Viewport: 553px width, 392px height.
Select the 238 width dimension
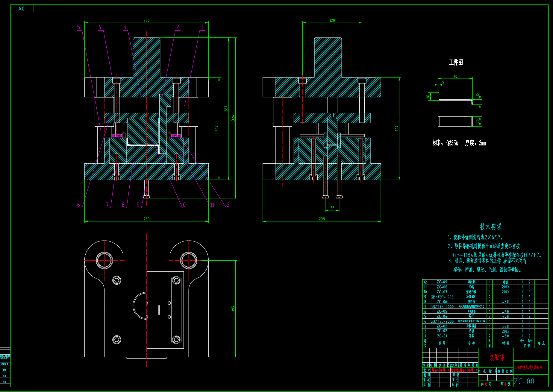point(322,219)
